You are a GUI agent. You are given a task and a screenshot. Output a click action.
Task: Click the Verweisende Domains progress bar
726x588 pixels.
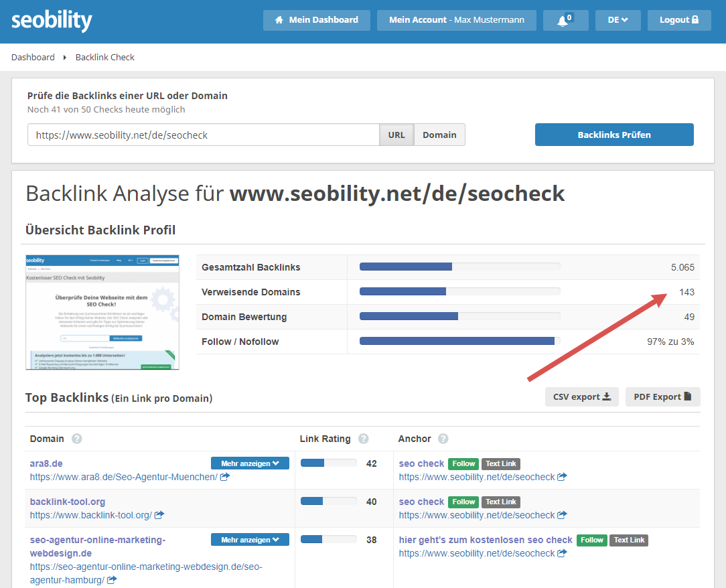tap(459, 292)
